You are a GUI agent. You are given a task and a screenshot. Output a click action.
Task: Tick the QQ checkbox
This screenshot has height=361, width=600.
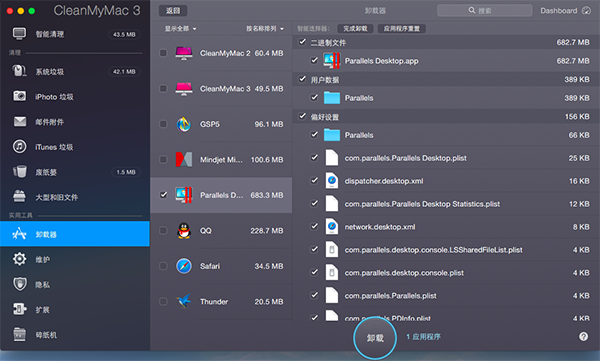[x=163, y=230]
